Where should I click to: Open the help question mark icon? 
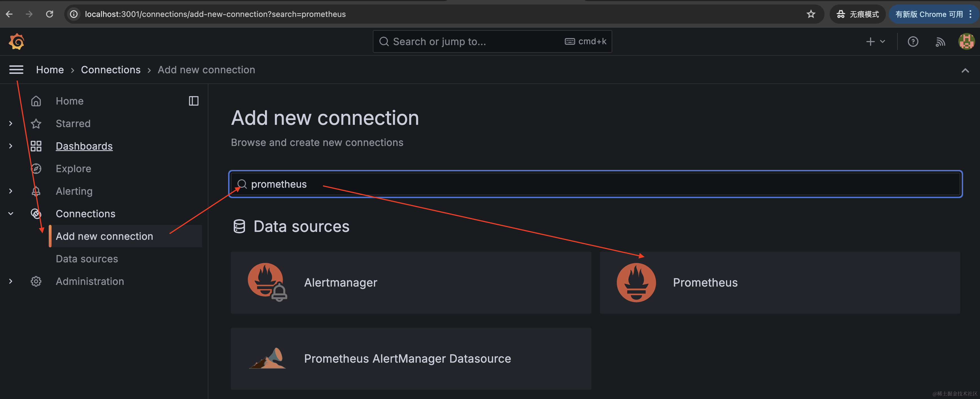point(913,41)
